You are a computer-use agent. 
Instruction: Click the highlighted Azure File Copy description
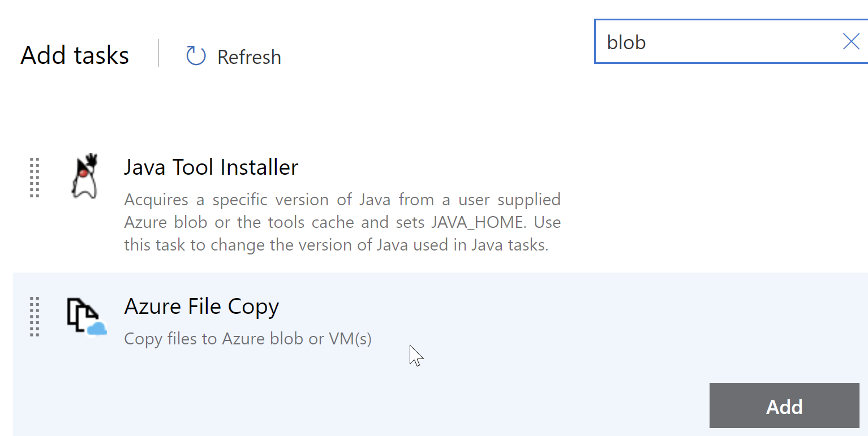tap(247, 339)
